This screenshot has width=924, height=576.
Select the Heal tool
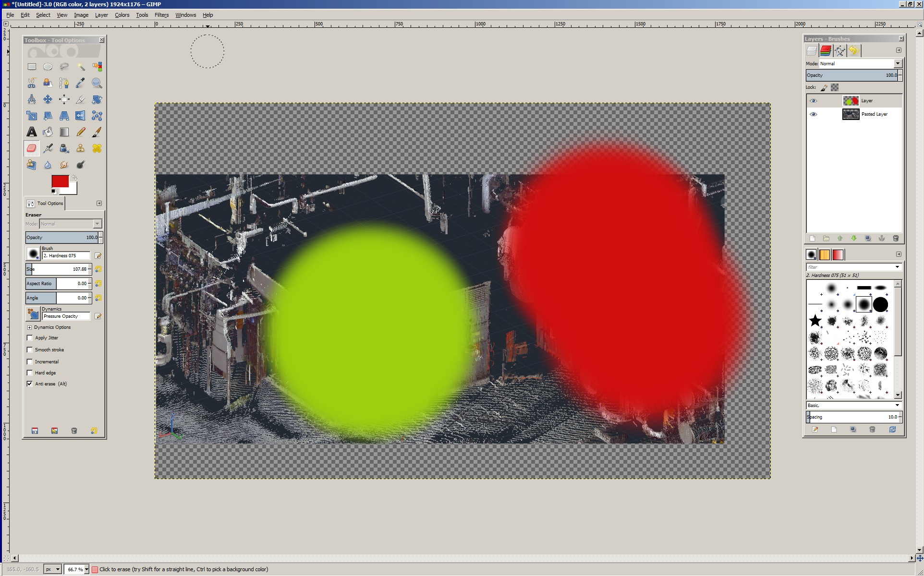97,148
